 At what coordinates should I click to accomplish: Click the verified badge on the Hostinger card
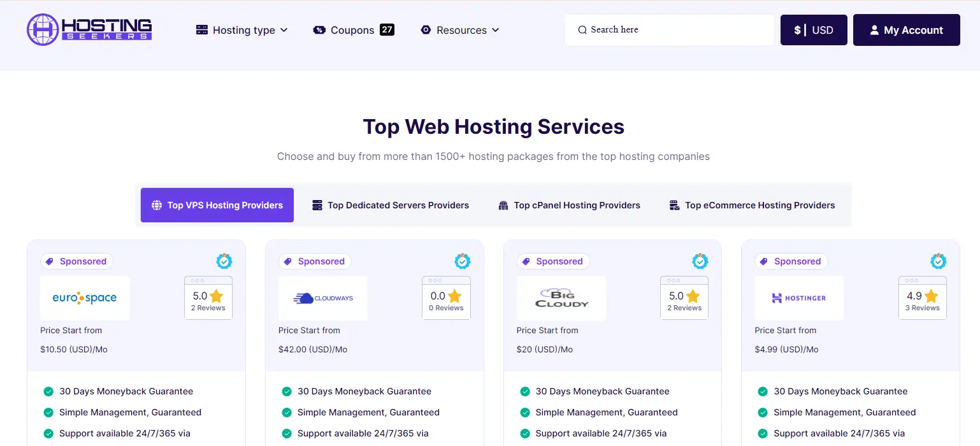tap(939, 261)
